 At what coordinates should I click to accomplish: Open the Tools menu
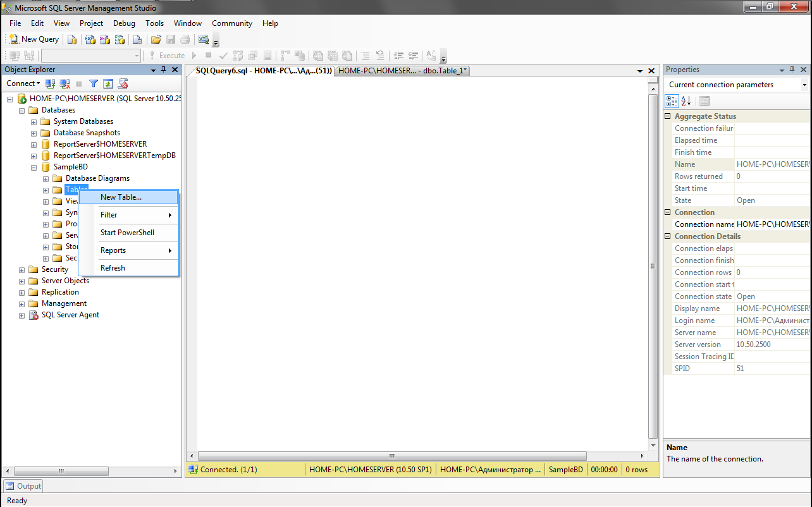pos(154,23)
